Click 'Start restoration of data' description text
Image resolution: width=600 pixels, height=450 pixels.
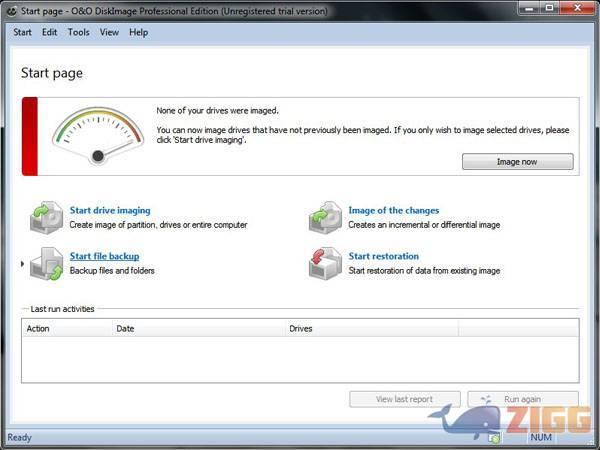coord(424,271)
